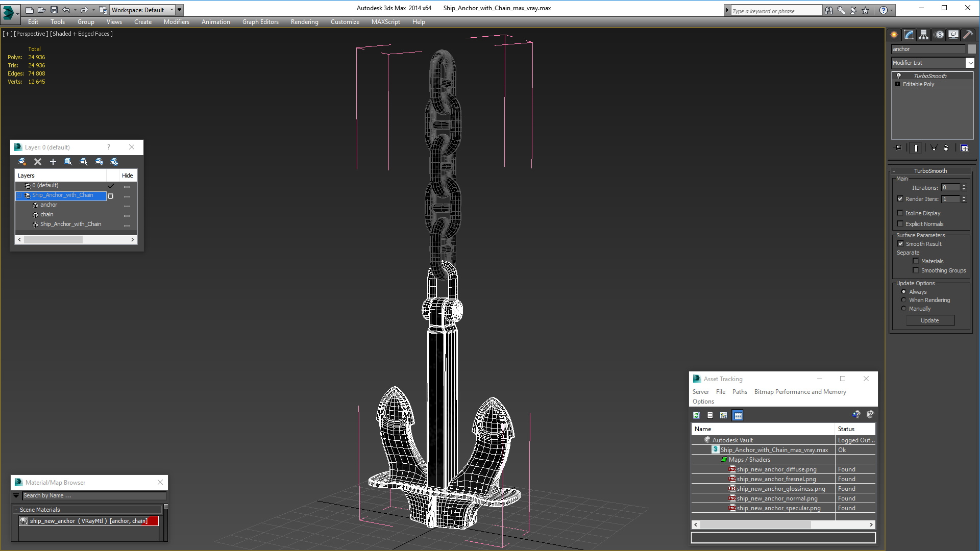Image resolution: width=980 pixels, height=551 pixels.
Task: Select the Manually update radio button
Action: [904, 309]
